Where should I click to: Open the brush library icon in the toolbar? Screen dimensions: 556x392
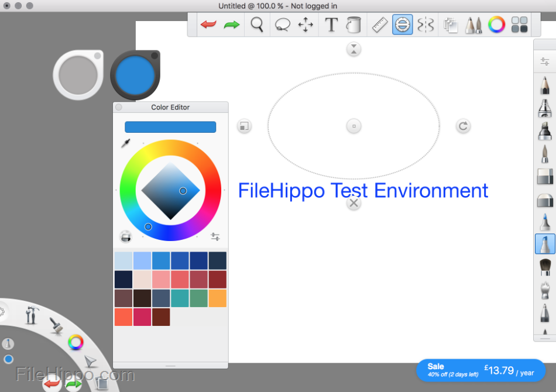[473, 25]
